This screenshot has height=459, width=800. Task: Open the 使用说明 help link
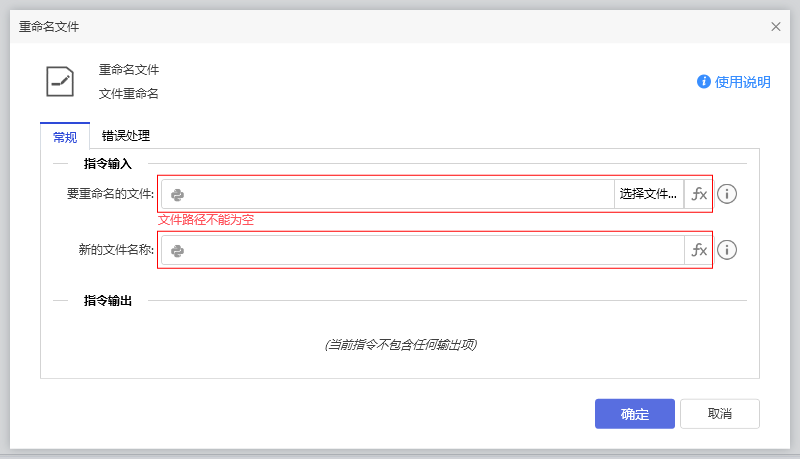[x=742, y=82]
